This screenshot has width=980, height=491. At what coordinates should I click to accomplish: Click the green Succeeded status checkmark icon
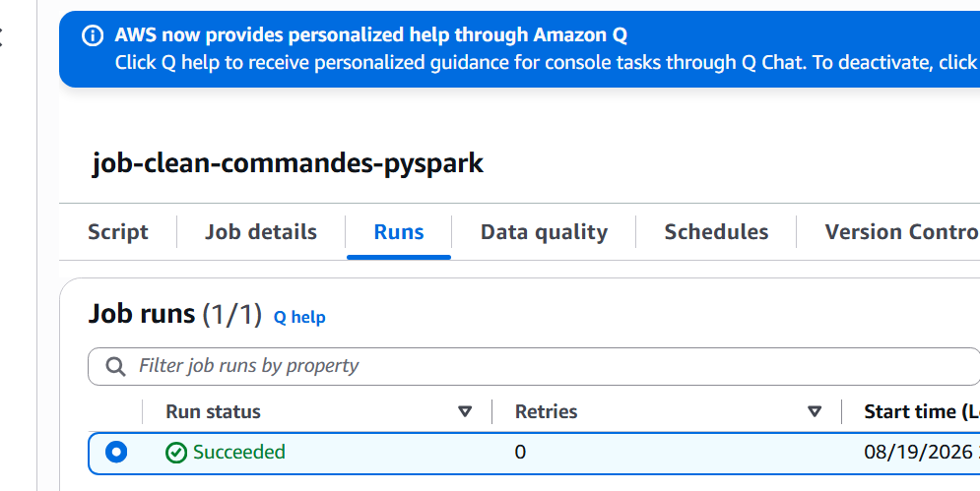pos(176,453)
